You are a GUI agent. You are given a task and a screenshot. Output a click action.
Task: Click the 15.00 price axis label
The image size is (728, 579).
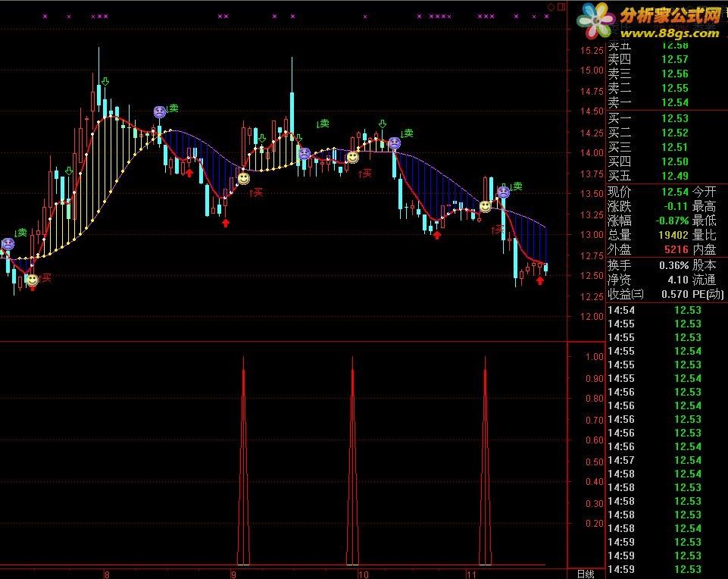(592, 70)
